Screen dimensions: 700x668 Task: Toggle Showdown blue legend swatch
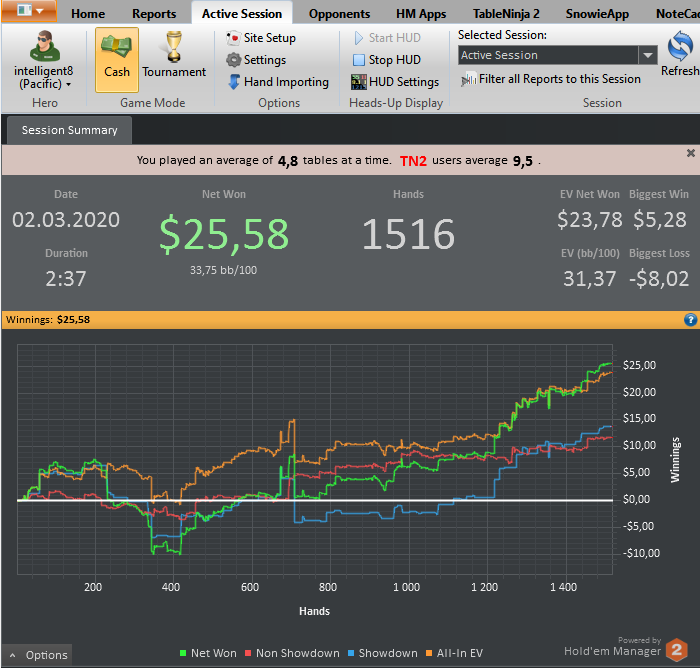(351, 653)
